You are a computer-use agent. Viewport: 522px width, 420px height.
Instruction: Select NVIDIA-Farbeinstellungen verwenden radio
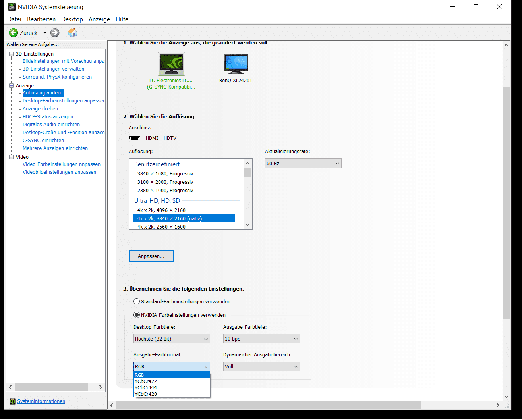coord(137,315)
